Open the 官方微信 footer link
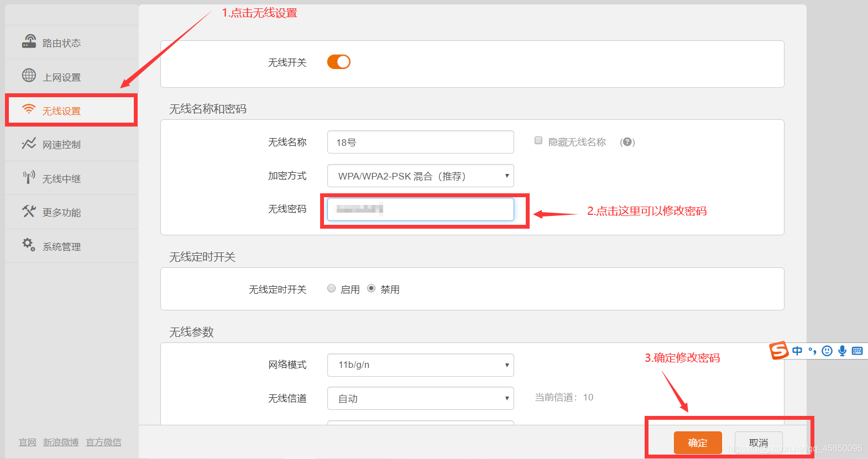Image resolution: width=868 pixels, height=459 pixels. tap(103, 442)
